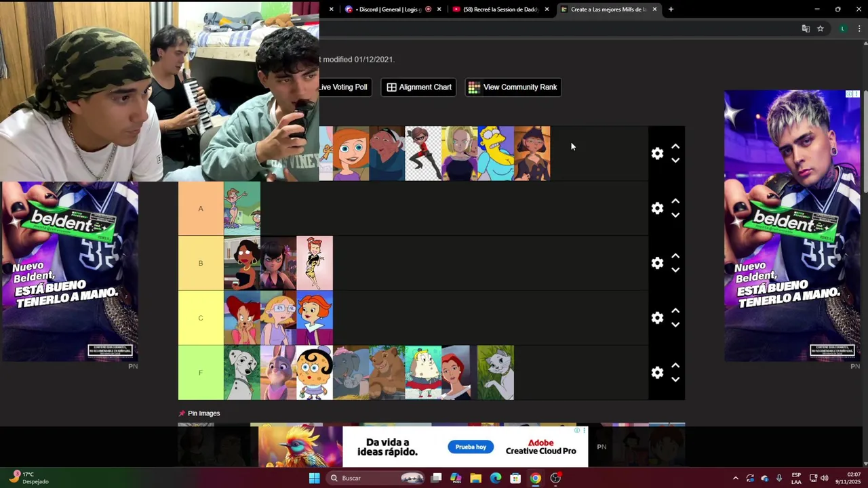Move tier B row down
This screenshot has width=868, height=488.
coord(675,270)
